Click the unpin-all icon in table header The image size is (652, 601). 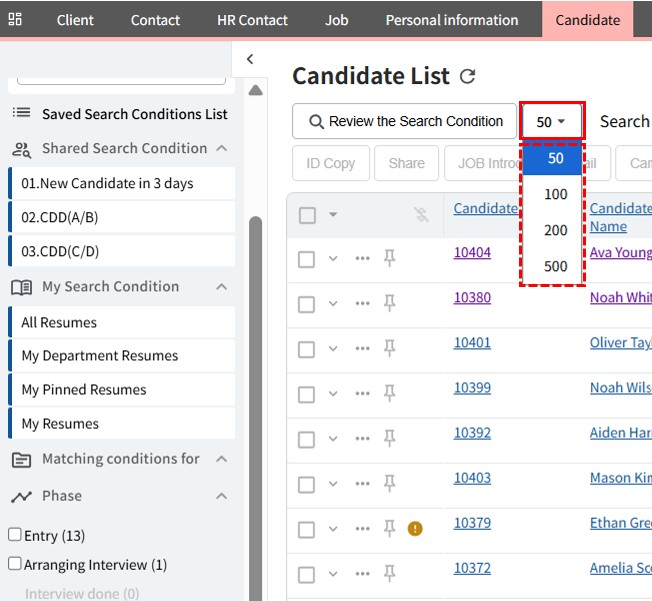click(421, 215)
